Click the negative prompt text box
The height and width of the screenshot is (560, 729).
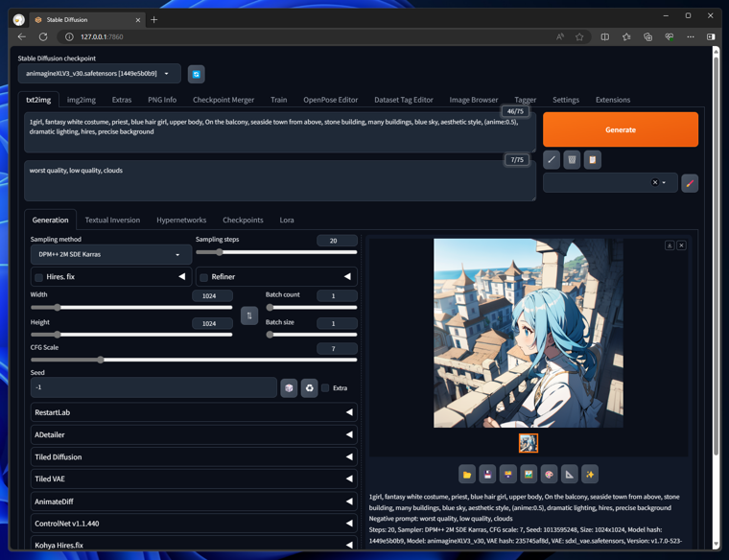point(280,181)
